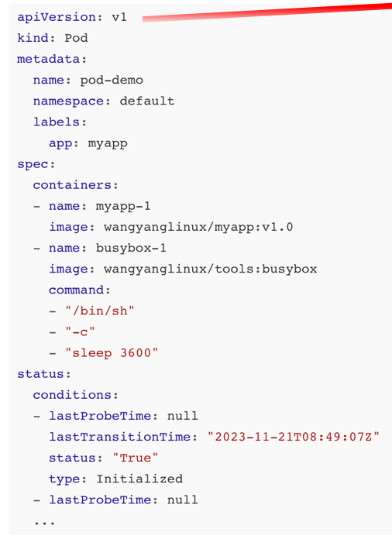
Task: Select the kind: Pod line
Action: pos(53,38)
